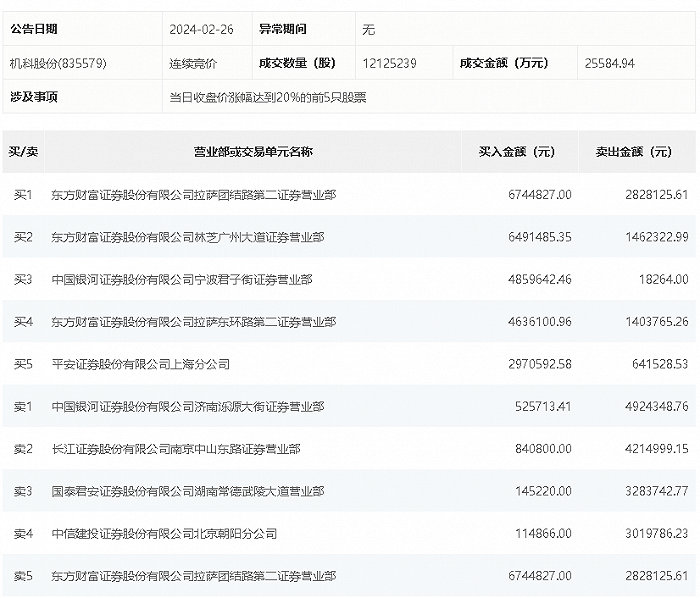Viewport: 700px width, 598px height.
Task: Click the 买4 row label
Action: pos(23,322)
